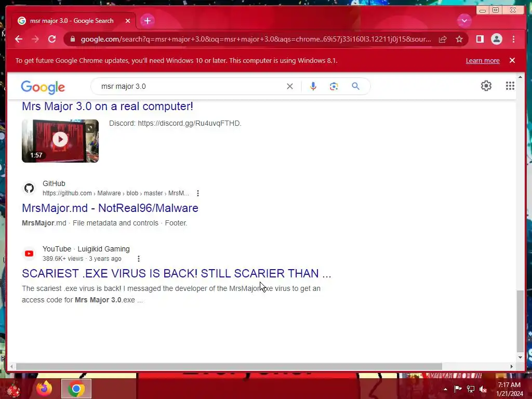
Task: Open the tab search dropdown chevron
Action: (x=464, y=21)
